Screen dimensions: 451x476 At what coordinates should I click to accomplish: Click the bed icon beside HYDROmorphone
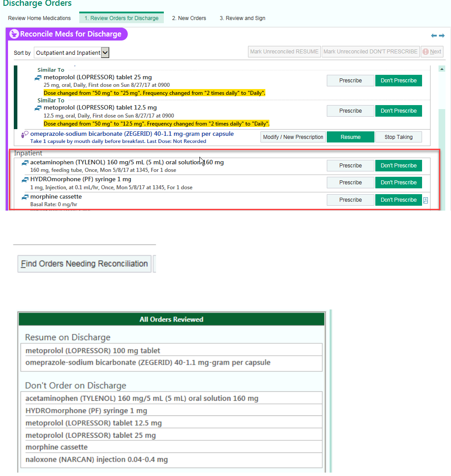[x=25, y=180]
